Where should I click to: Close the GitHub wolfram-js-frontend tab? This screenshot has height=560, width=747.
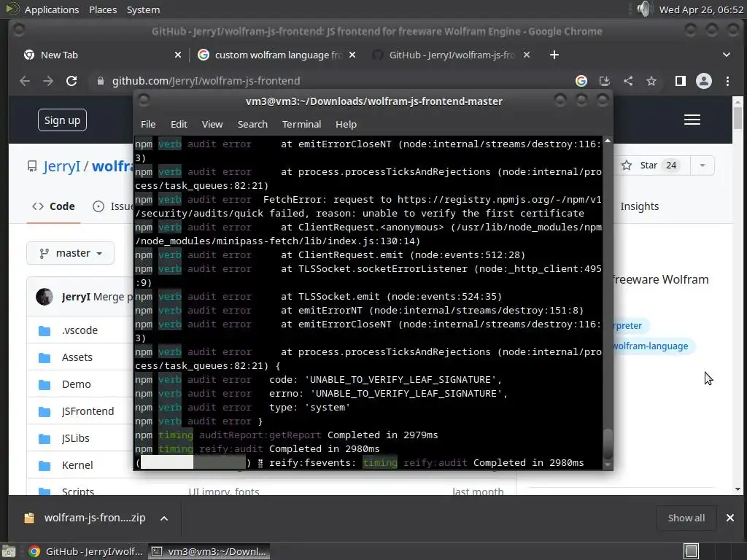click(527, 55)
